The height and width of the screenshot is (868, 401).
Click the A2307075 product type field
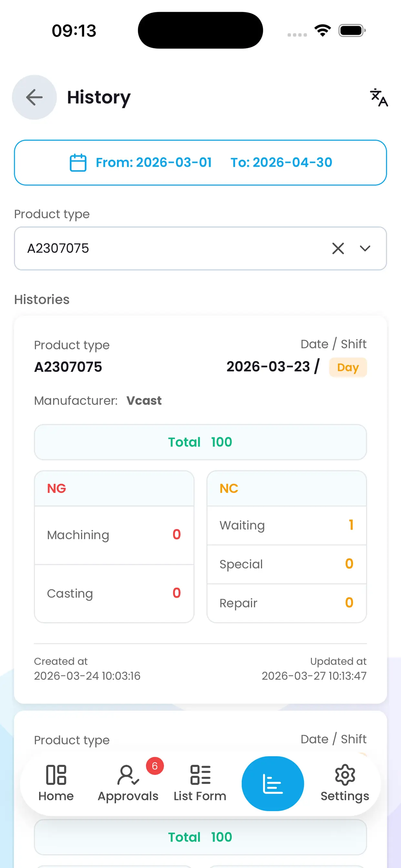point(200,248)
